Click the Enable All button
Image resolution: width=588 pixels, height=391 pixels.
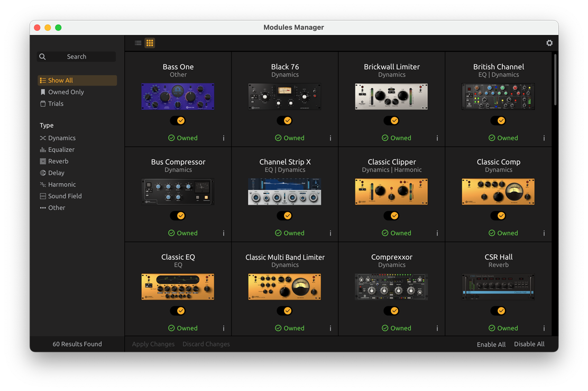click(x=491, y=344)
